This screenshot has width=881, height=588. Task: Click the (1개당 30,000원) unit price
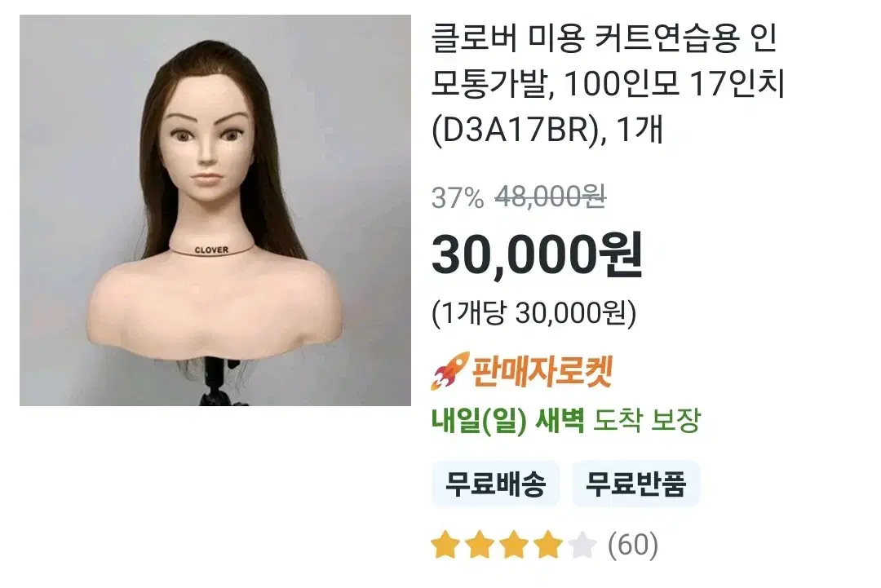pyautogui.click(x=533, y=313)
